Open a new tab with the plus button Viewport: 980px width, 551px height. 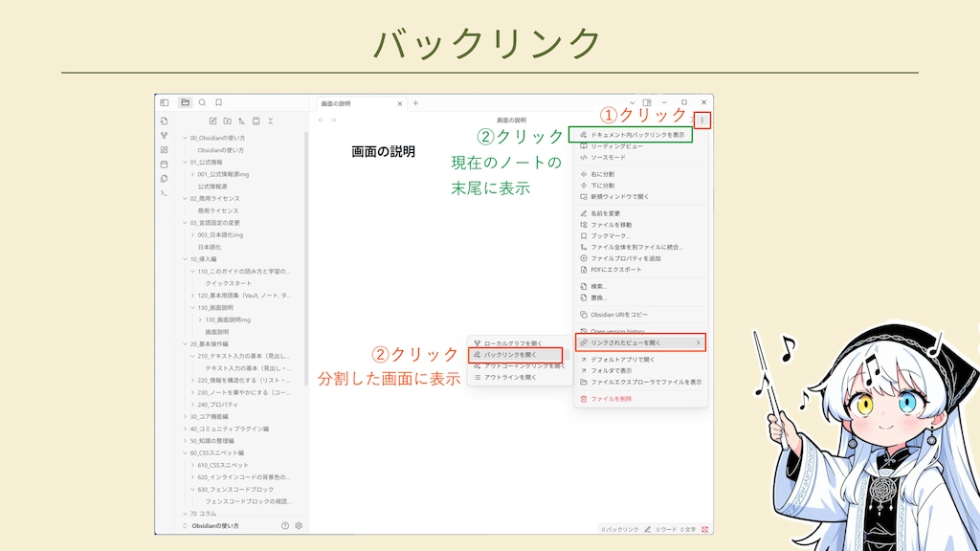pos(415,103)
